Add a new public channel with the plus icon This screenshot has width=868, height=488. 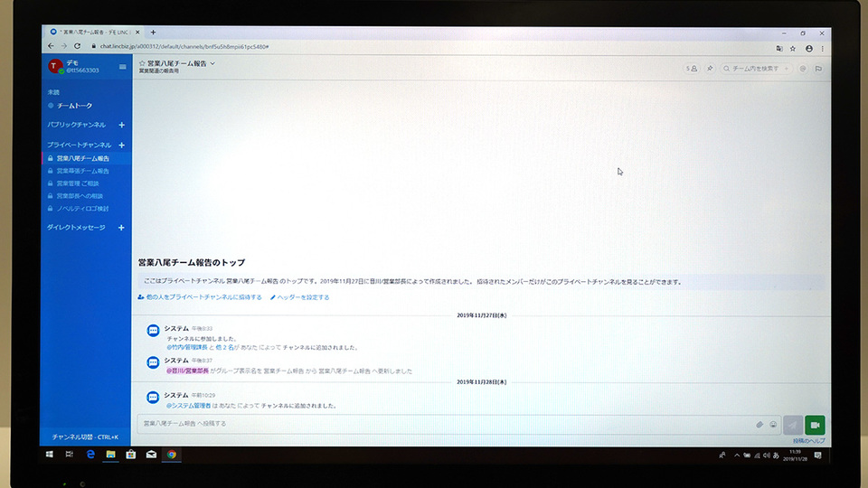click(122, 125)
